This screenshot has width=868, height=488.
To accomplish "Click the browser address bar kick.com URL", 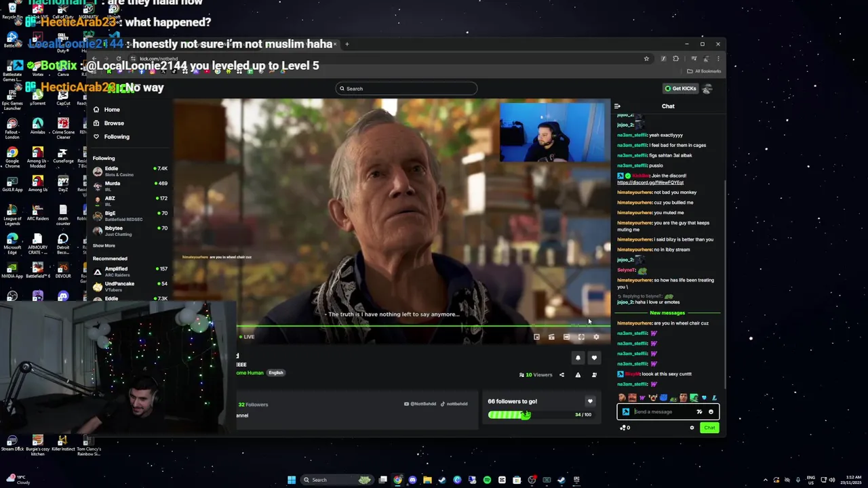I will point(159,59).
